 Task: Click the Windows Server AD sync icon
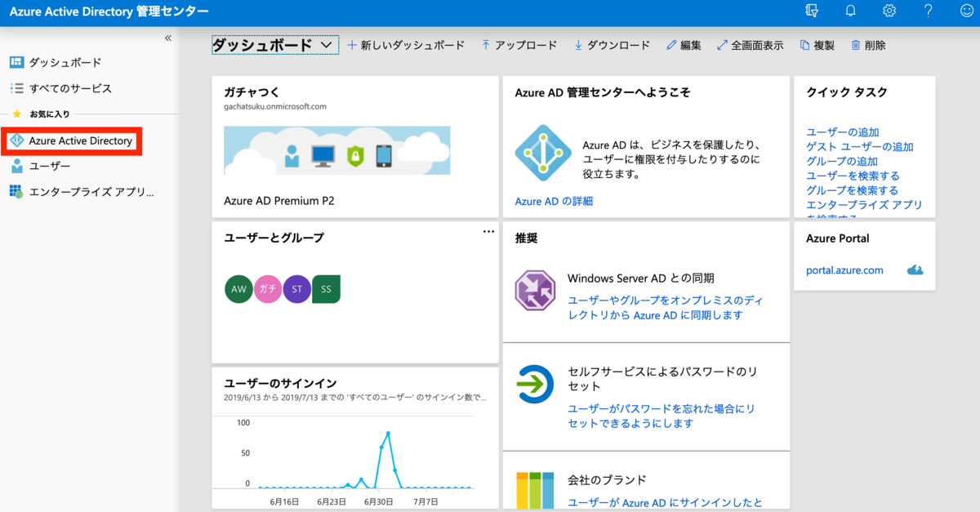[536, 290]
